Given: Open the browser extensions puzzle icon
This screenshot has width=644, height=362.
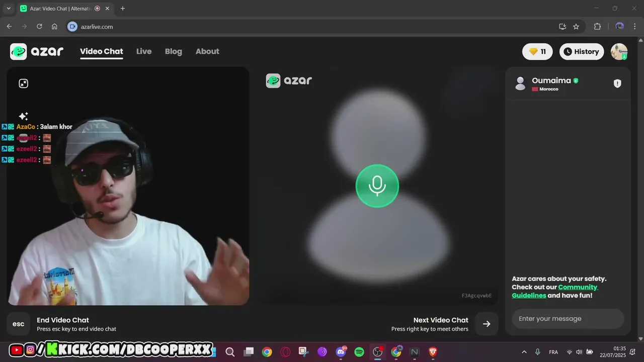Looking at the screenshot, I should click(597, 27).
